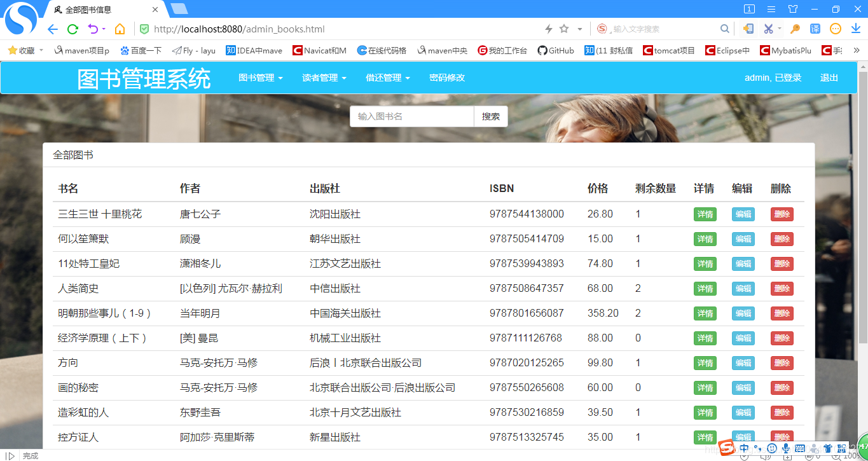This screenshot has height=461, width=868.
Task: Open the 密码修改 menu item
Action: point(447,78)
